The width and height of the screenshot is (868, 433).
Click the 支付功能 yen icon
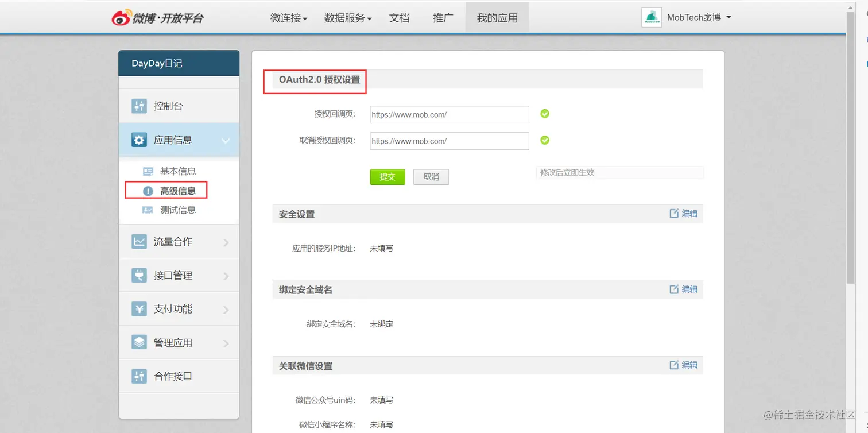pyautogui.click(x=139, y=309)
